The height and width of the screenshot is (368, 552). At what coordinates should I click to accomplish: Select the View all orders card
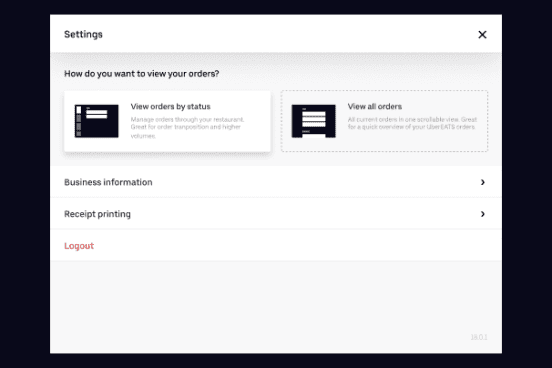[384, 121]
